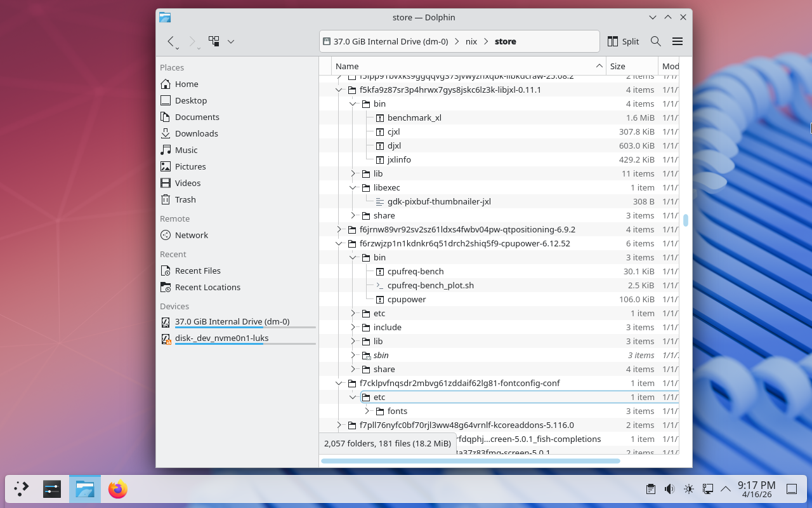Screen dimensions: 812x508
Task: Open view mode dropdown arrow
Action: point(231,41)
